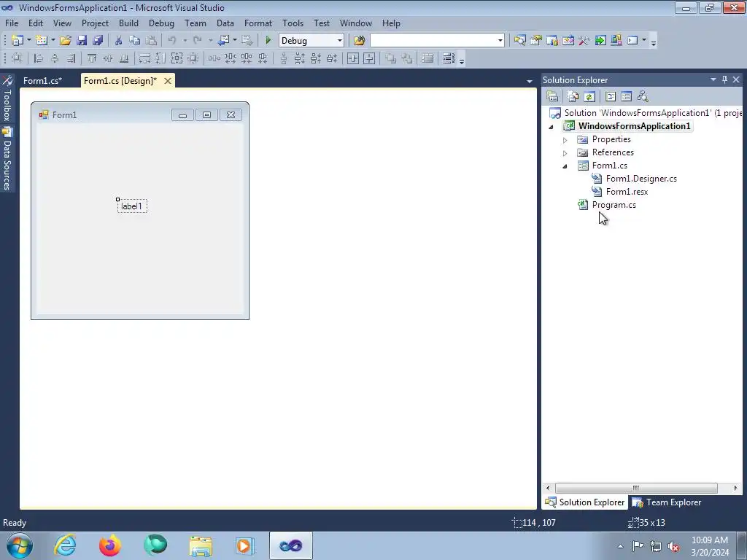Refresh the Solution Explorer
747x560 pixels.
[589, 97]
